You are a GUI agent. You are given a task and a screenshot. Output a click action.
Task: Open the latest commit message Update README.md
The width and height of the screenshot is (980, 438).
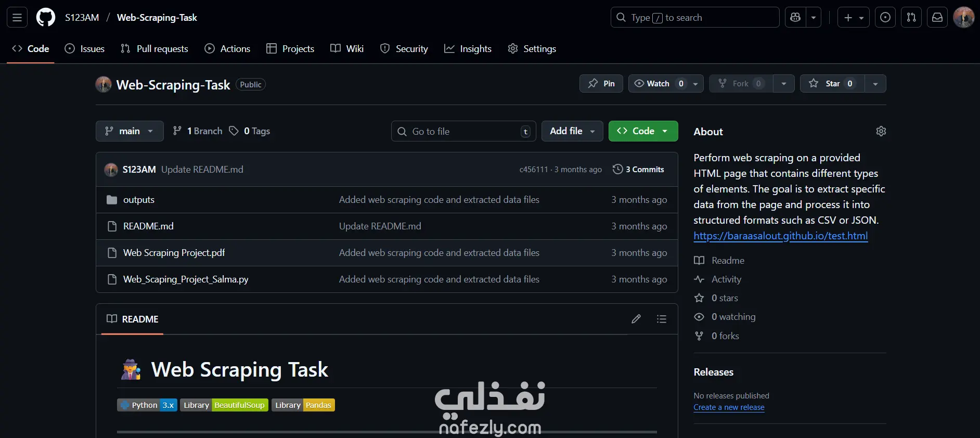pyautogui.click(x=202, y=170)
